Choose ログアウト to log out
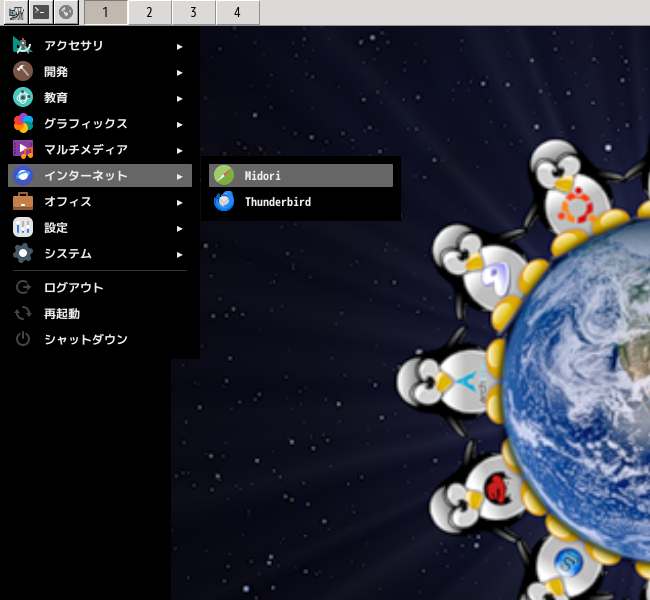This screenshot has width=650, height=600. pos(100,287)
